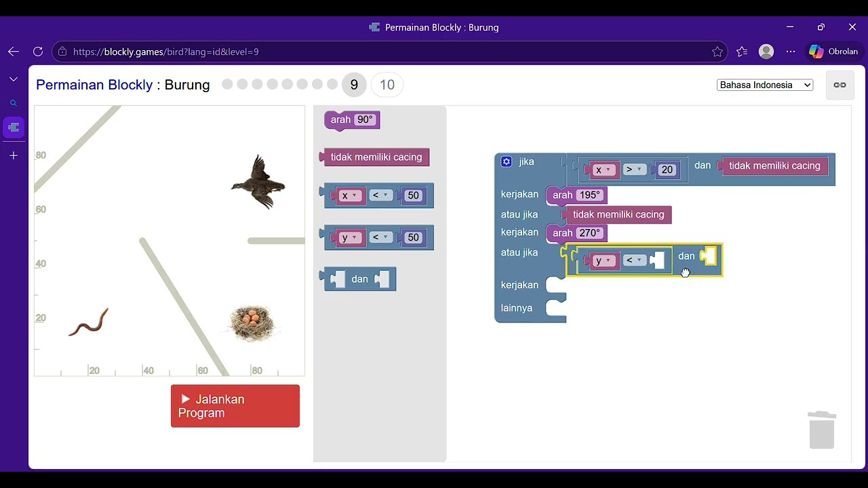This screenshot has height=488, width=868.
Task: Click the bird sprite on the map
Action: click(258, 182)
